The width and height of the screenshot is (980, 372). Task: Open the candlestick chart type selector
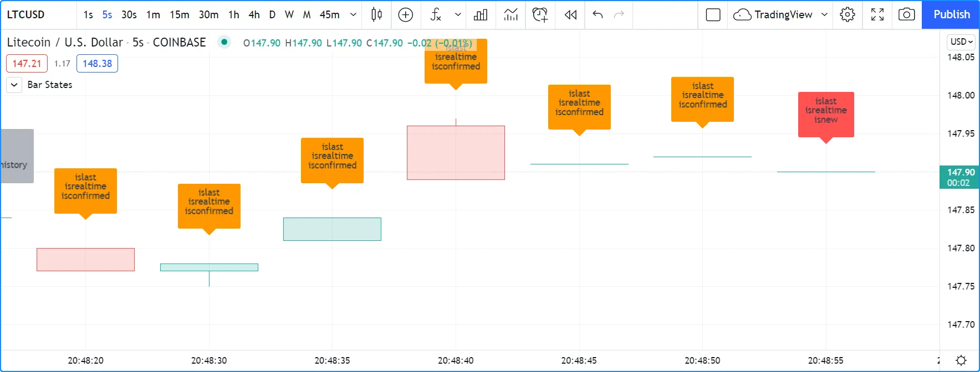(376, 15)
